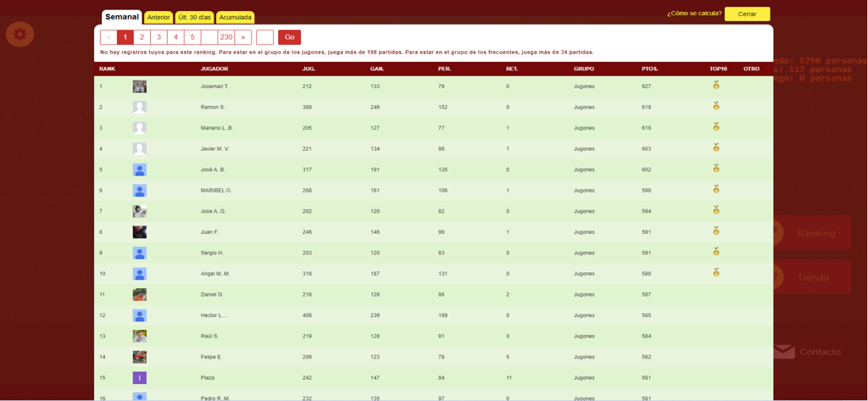Click the OTRO column header

(751, 70)
